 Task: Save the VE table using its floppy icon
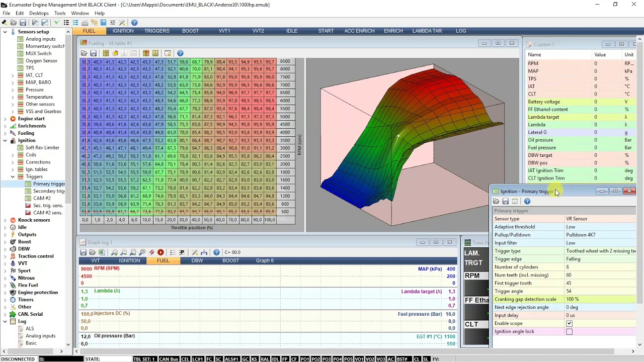point(93,53)
